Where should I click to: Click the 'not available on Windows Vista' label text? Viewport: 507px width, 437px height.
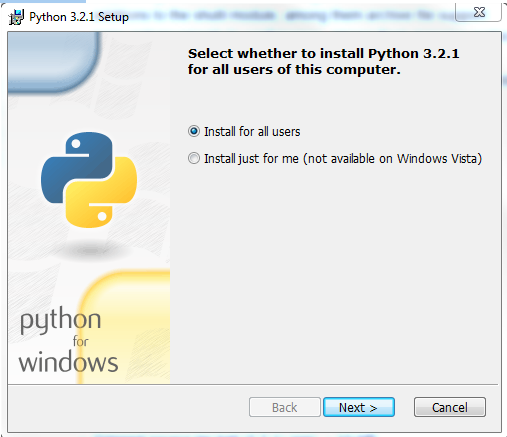tap(393, 159)
